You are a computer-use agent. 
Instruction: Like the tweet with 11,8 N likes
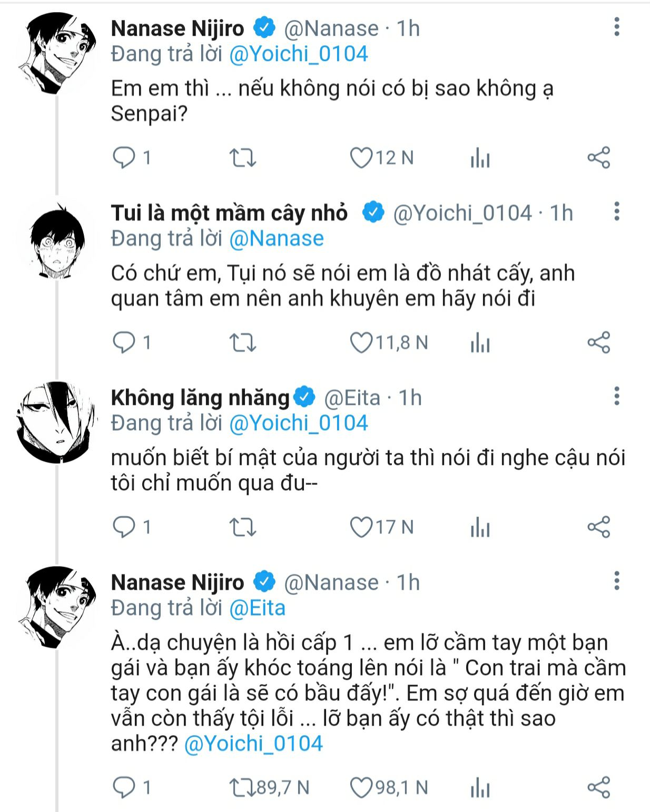click(362, 343)
